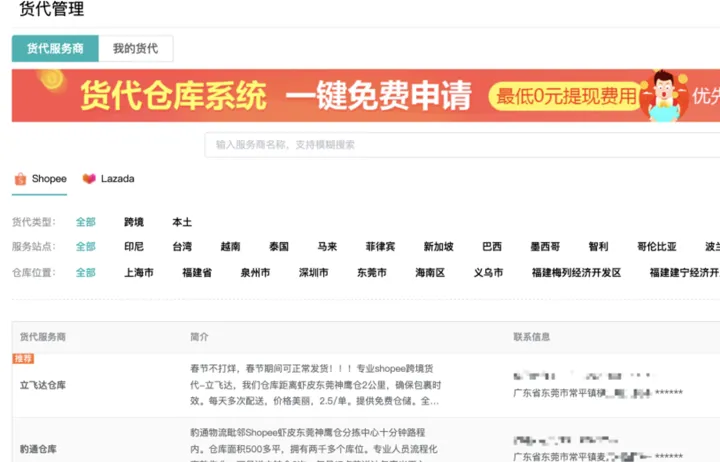Select the Lazada heart icon

89,179
